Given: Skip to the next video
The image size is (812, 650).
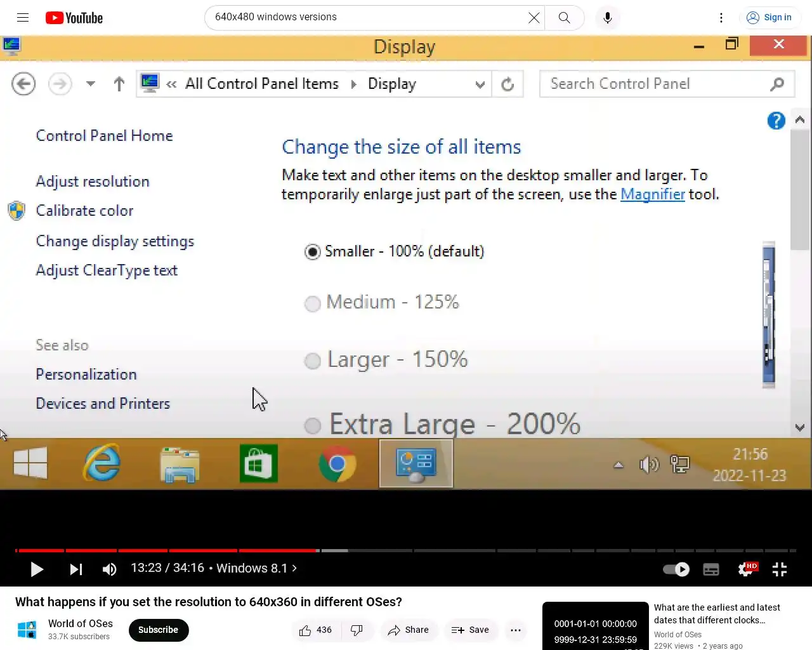Looking at the screenshot, I should 76,569.
